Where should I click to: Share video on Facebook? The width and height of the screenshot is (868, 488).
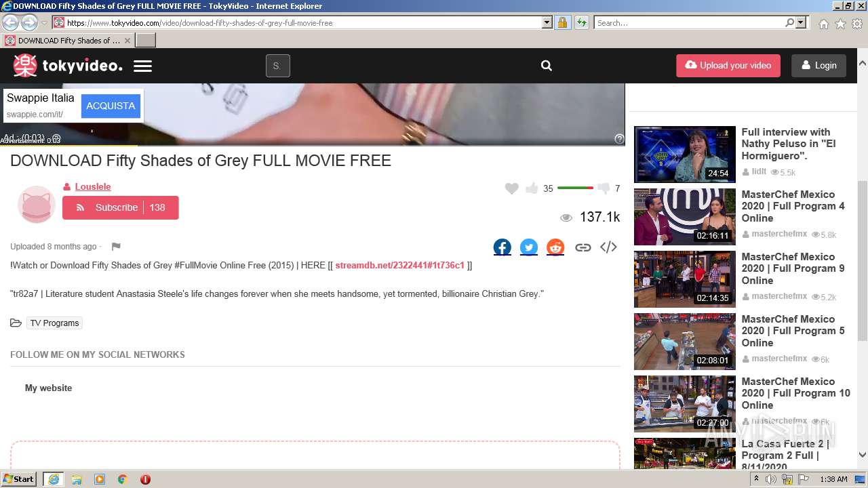(x=502, y=247)
